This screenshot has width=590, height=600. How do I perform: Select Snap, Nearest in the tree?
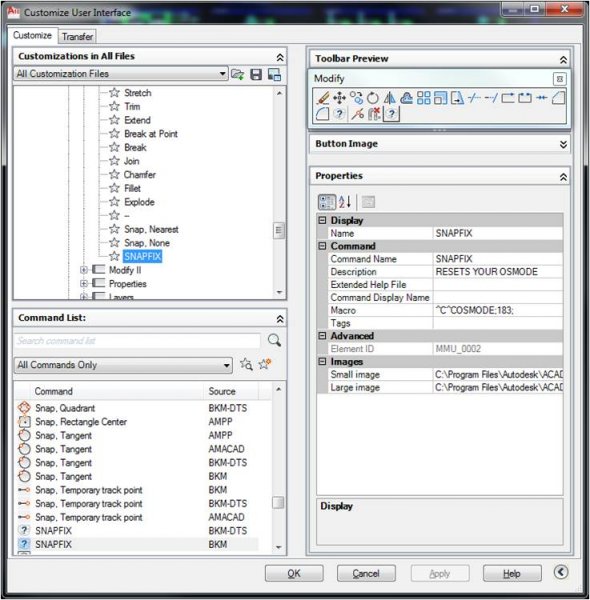click(x=151, y=230)
